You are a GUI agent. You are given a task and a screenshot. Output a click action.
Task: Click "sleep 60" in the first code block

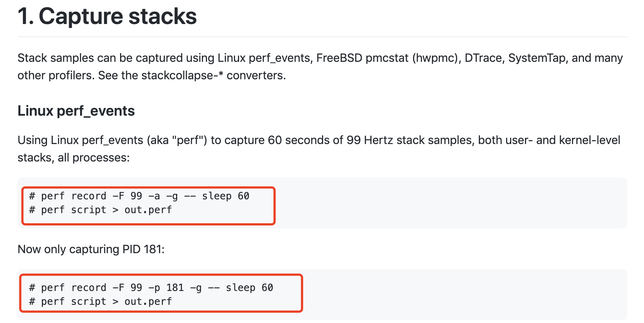point(226,196)
